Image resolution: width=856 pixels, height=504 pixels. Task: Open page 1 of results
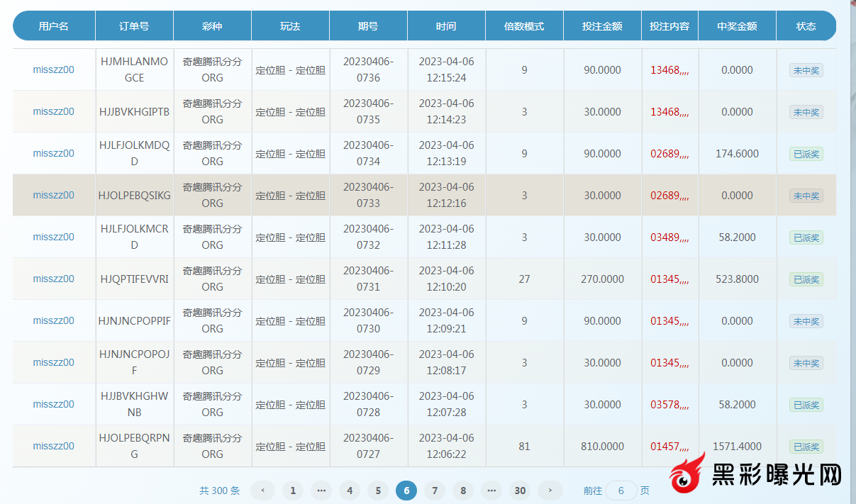point(293,491)
